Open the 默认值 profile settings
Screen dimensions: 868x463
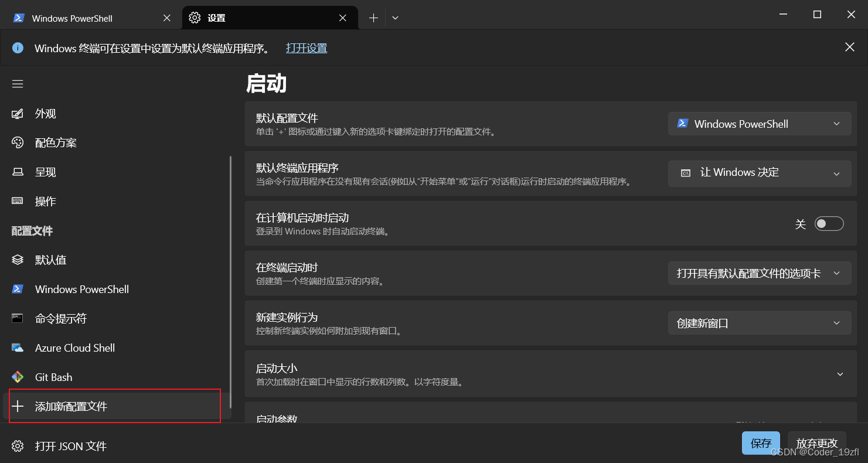[x=117, y=260]
